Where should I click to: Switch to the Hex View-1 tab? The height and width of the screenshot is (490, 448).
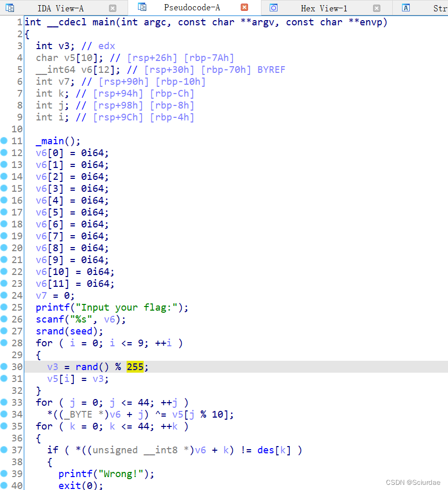pos(324,8)
